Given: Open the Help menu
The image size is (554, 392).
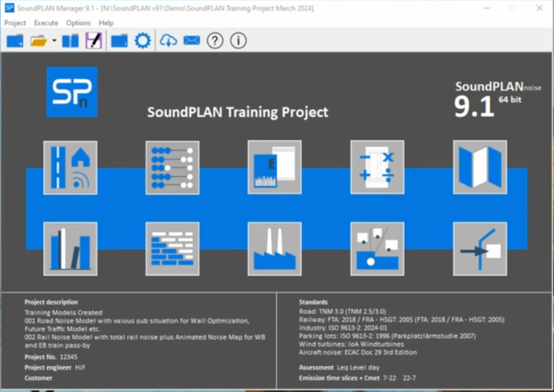Looking at the screenshot, I should [x=106, y=23].
